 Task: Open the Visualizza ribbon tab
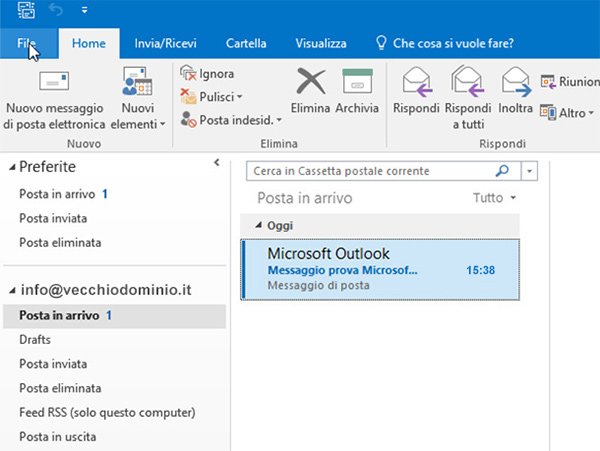[321, 43]
